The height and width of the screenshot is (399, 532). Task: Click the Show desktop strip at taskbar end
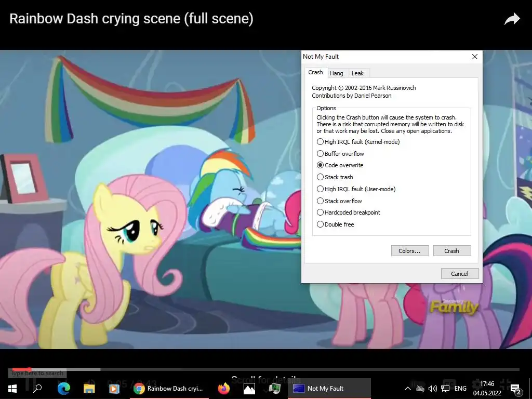[530, 389]
